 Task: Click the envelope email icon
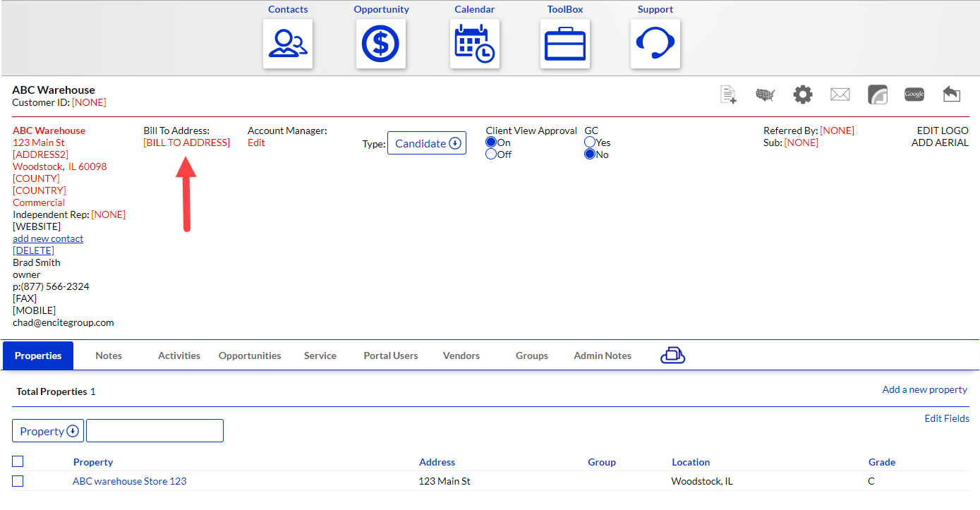coord(840,95)
